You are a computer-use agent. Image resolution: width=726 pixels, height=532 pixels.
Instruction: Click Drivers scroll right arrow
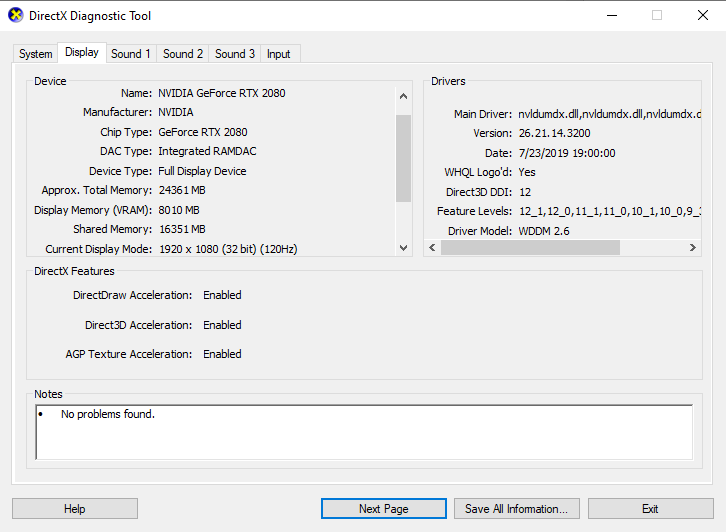coord(693,248)
